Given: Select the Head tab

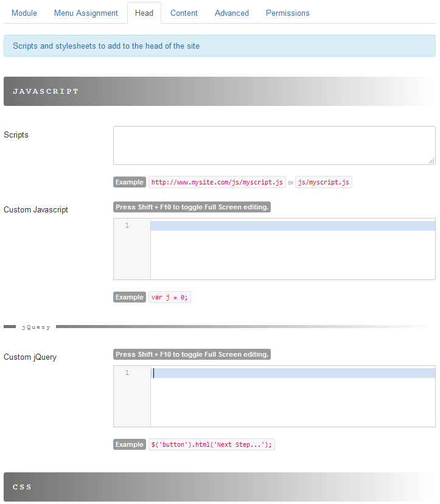Looking at the screenshot, I should pyautogui.click(x=144, y=13).
